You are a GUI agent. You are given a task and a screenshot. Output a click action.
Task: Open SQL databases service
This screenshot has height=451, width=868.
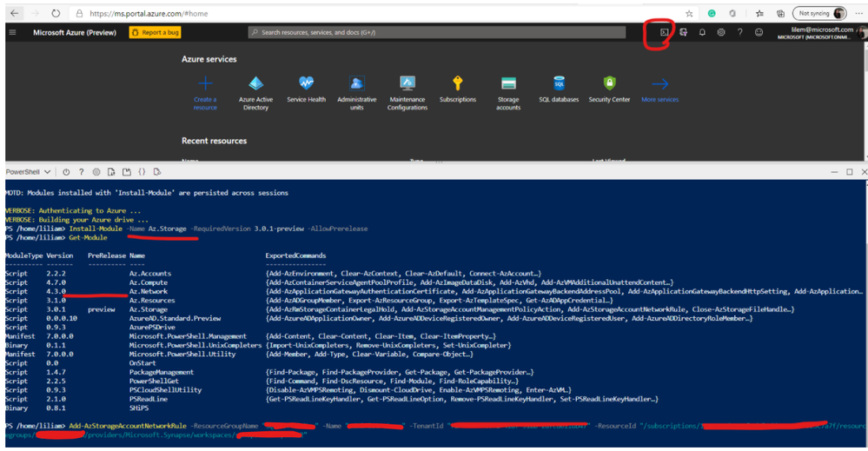click(x=559, y=90)
